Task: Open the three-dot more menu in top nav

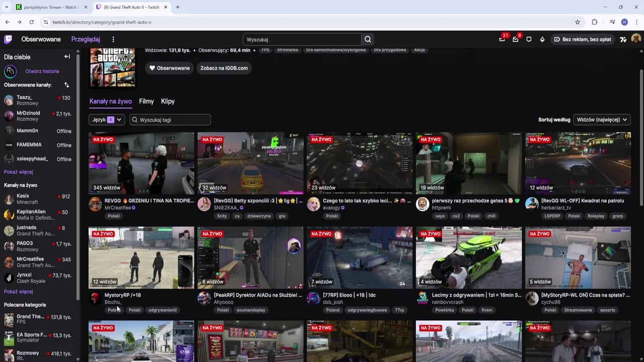Action: (113, 39)
